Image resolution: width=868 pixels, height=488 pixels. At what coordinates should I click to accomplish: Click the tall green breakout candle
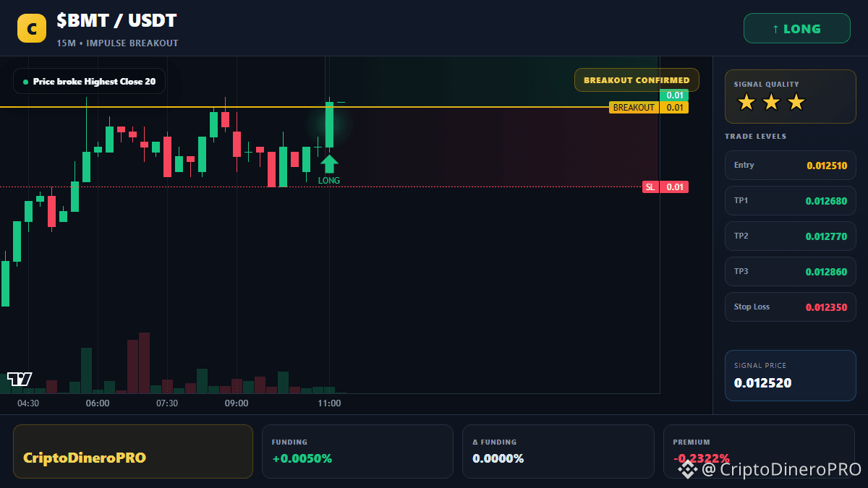329,124
